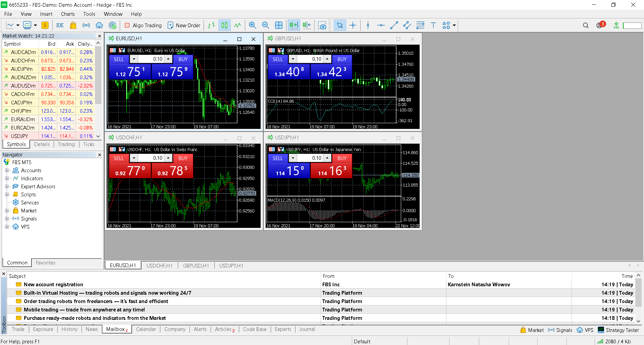Click SELL on the EURUSD chart
Screen dimensions: 644x345
point(119,59)
